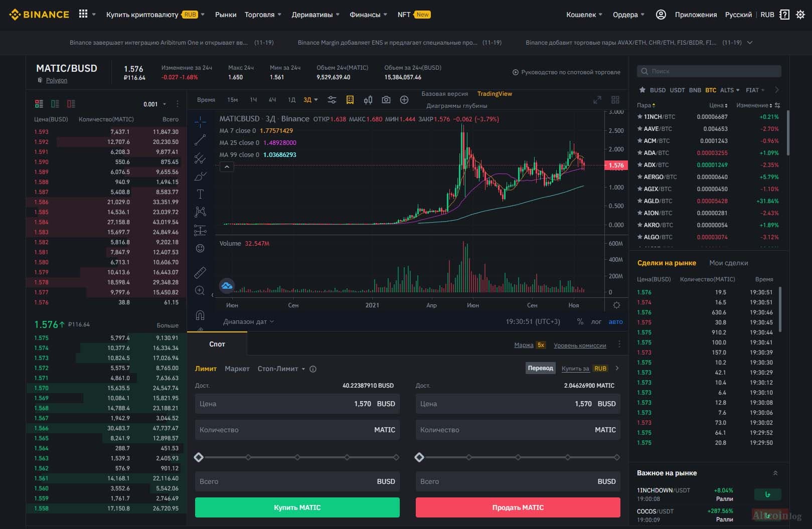Open the 0.001 order book precision dropdown

tap(154, 104)
